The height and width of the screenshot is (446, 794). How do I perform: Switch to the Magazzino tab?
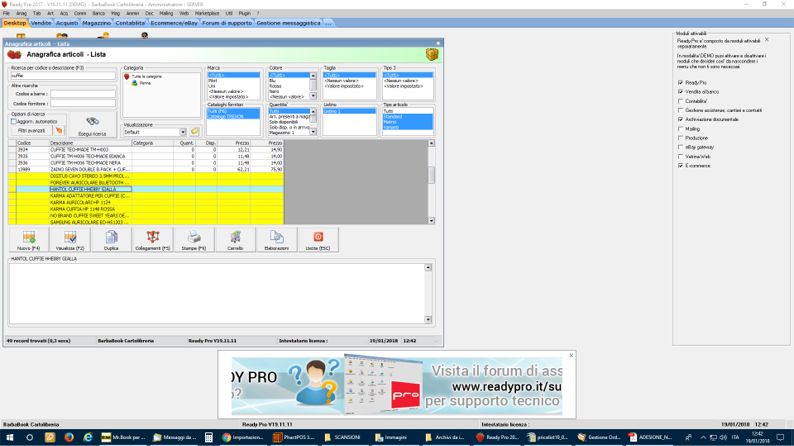point(96,23)
